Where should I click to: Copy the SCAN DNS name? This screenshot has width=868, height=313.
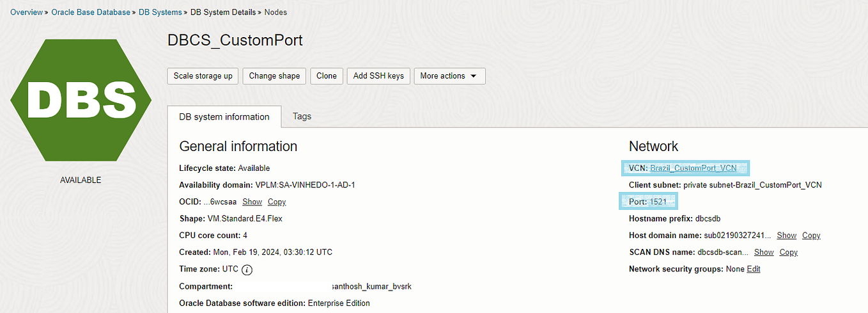[789, 252]
